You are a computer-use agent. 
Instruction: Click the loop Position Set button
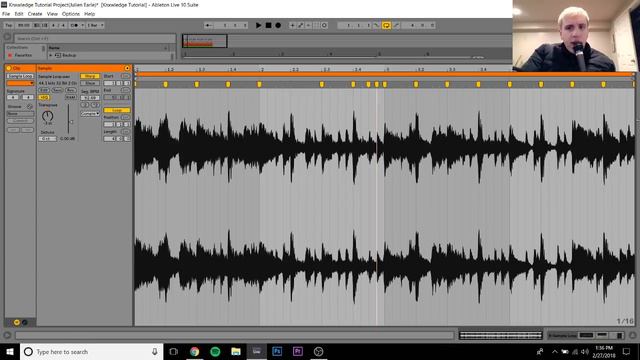[x=125, y=118]
